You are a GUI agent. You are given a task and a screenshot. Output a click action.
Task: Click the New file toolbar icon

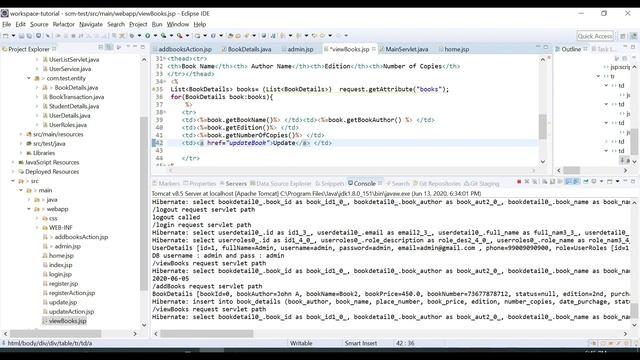tap(5, 36)
